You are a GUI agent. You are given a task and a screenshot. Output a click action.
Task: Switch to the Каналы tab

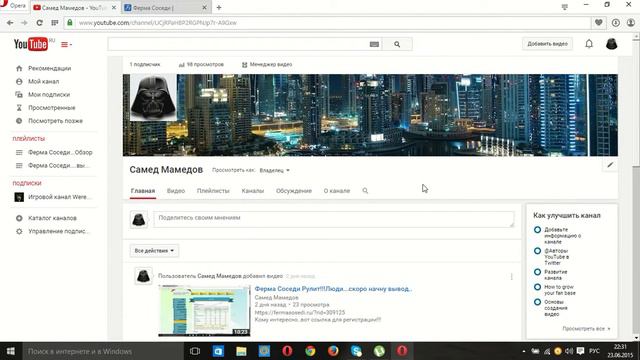(x=253, y=191)
